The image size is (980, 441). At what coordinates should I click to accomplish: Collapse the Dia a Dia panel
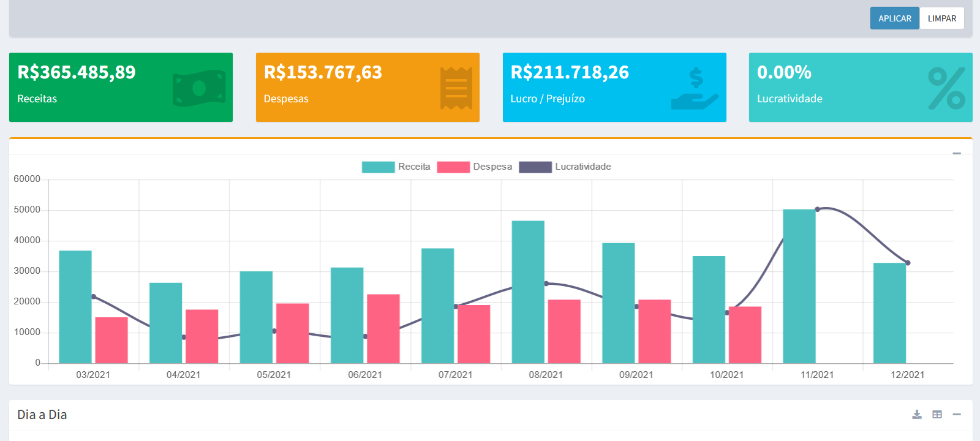pyautogui.click(x=957, y=415)
